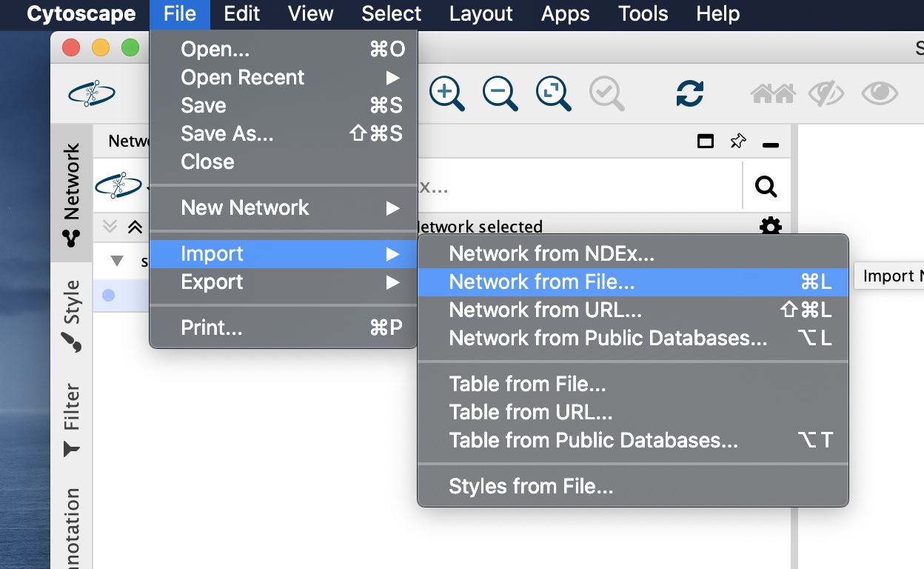Collapse the session tree triangle
The image size is (924, 569).
tap(117, 261)
